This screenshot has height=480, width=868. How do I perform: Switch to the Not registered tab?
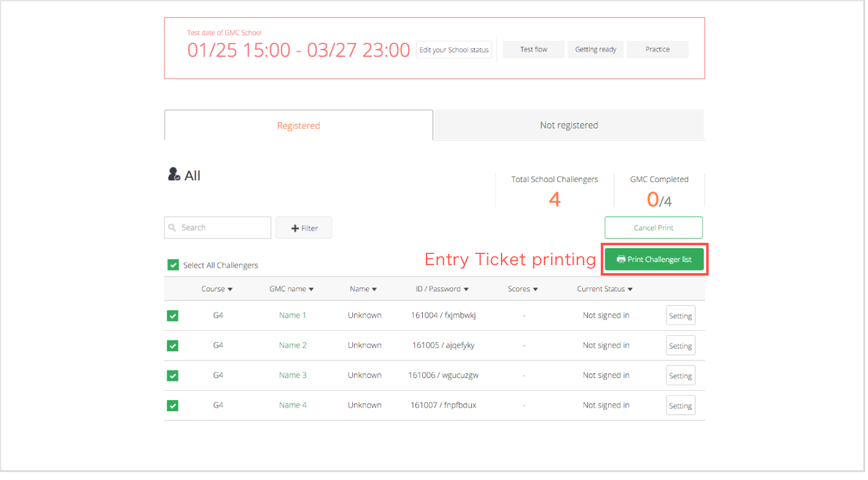click(569, 125)
